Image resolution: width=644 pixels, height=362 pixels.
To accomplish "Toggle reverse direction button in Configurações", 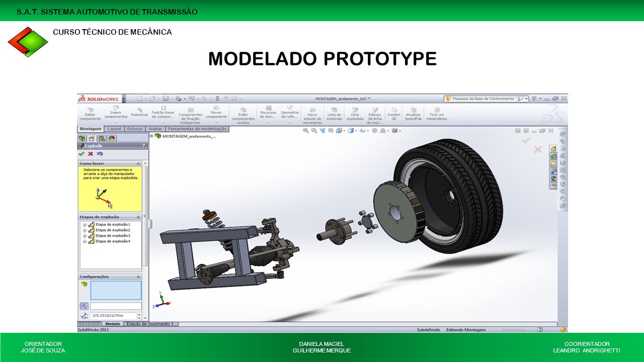I will (84, 306).
